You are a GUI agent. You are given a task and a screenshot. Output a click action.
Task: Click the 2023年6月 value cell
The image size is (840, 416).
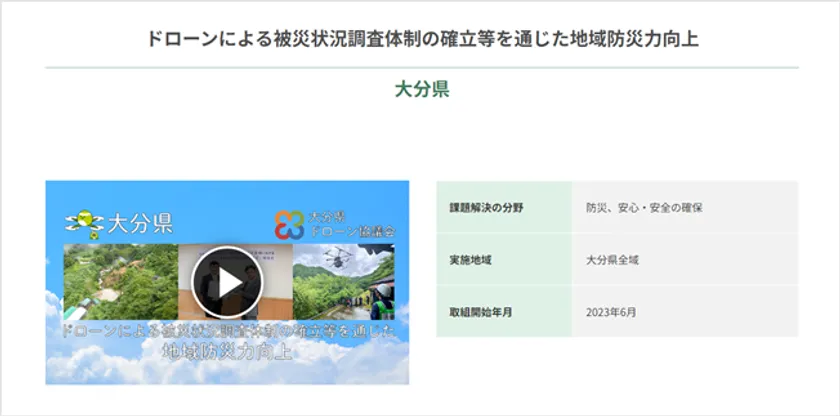(x=685, y=312)
